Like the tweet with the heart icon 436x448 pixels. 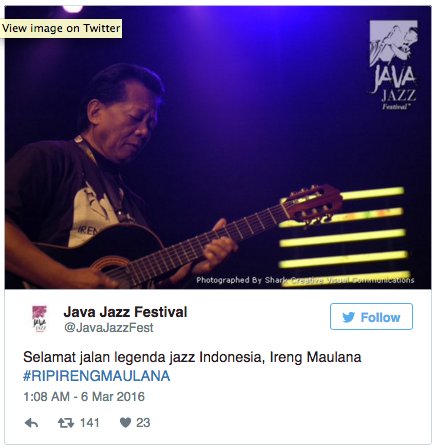coord(125,423)
